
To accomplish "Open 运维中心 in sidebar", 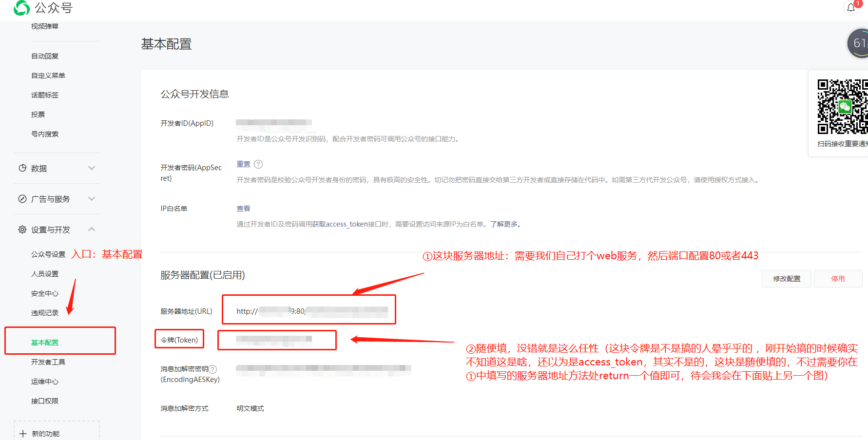I will pyautogui.click(x=45, y=382).
